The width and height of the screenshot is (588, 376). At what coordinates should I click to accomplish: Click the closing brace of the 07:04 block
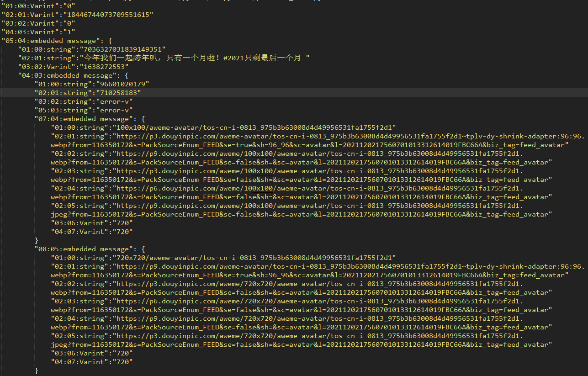[37, 240]
